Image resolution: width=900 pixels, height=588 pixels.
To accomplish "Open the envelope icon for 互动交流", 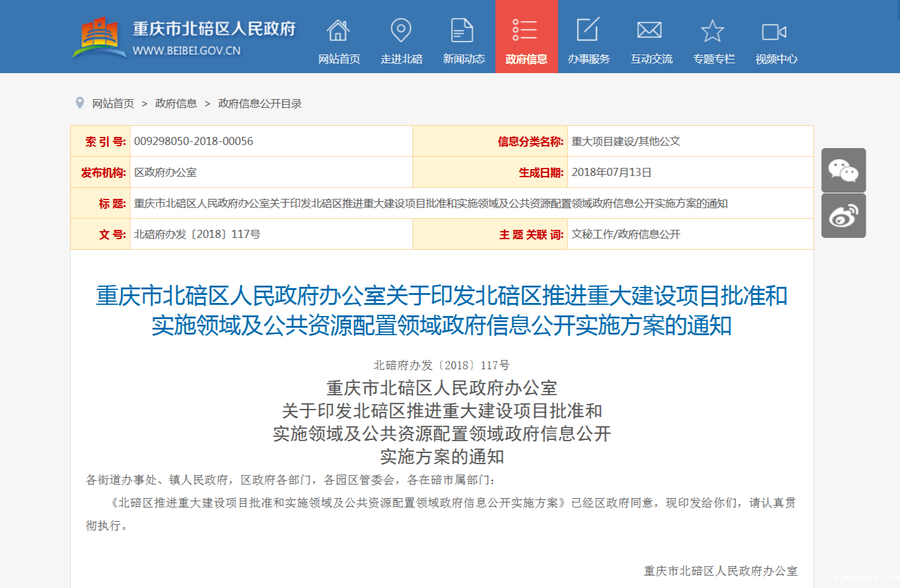I will 650,30.
